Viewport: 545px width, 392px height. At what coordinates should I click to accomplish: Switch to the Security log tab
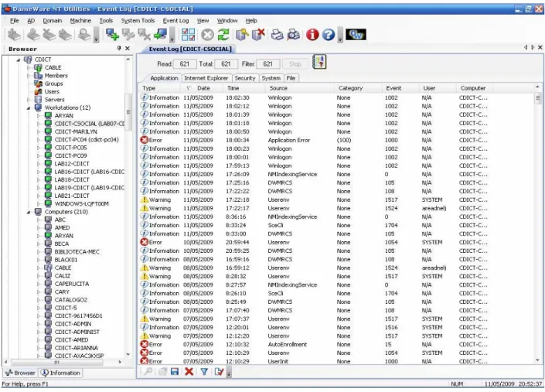245,78
